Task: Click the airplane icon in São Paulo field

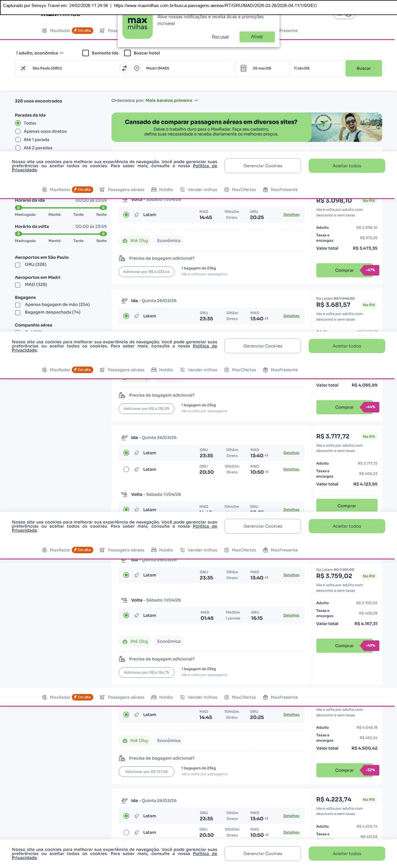Action: coord(23,68)
